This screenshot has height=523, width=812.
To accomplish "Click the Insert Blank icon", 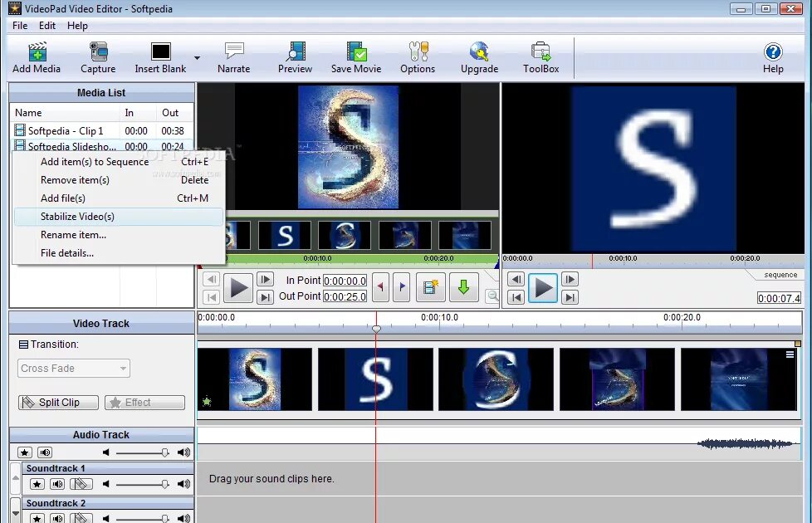I will click(x=160, y=57).
